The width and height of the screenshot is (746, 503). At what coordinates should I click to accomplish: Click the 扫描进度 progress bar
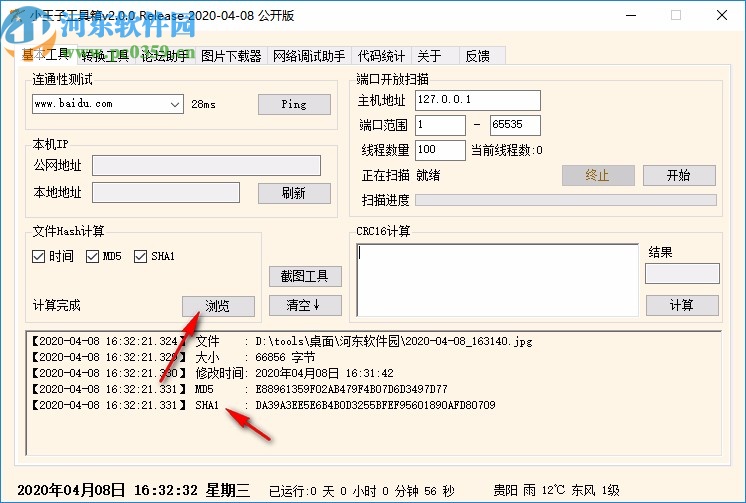(x=566, y=200)
